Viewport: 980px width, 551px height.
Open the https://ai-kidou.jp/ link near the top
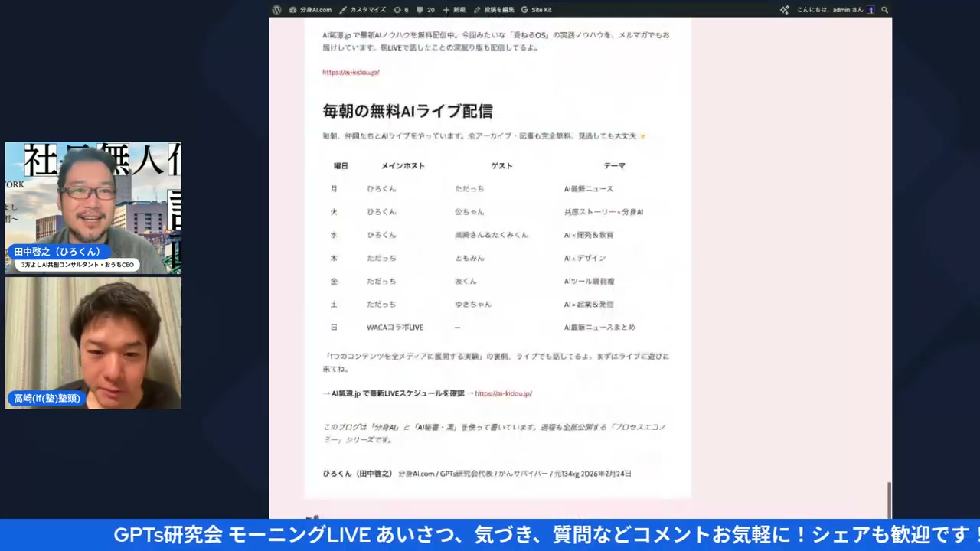pos(351,72)
